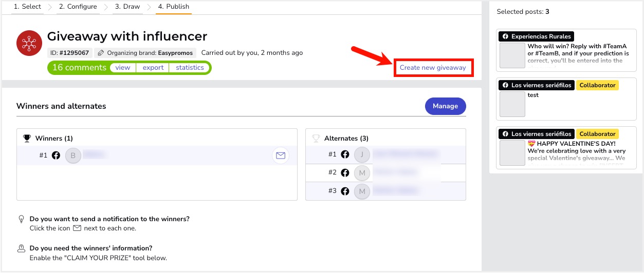Go to step 2. Configure
The height and width of the screenshot is (273, 644).
tap(78, 7)
